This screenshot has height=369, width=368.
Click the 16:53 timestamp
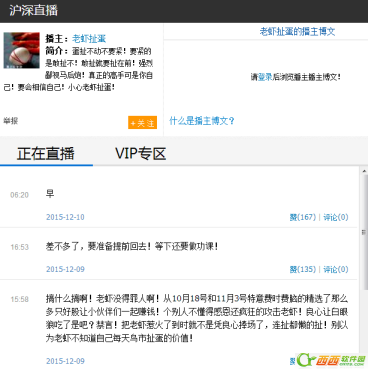[20, 247]
